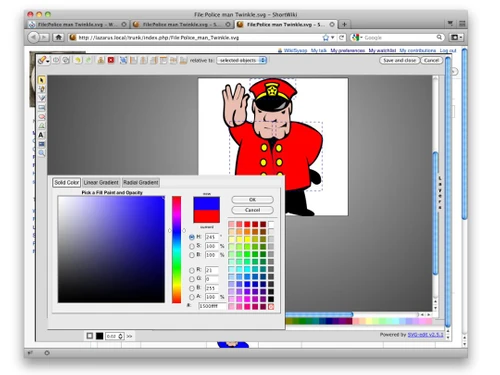Screen dimensions: 500x375
Task: Align selected objects middle icon
Action: point(173,60)
